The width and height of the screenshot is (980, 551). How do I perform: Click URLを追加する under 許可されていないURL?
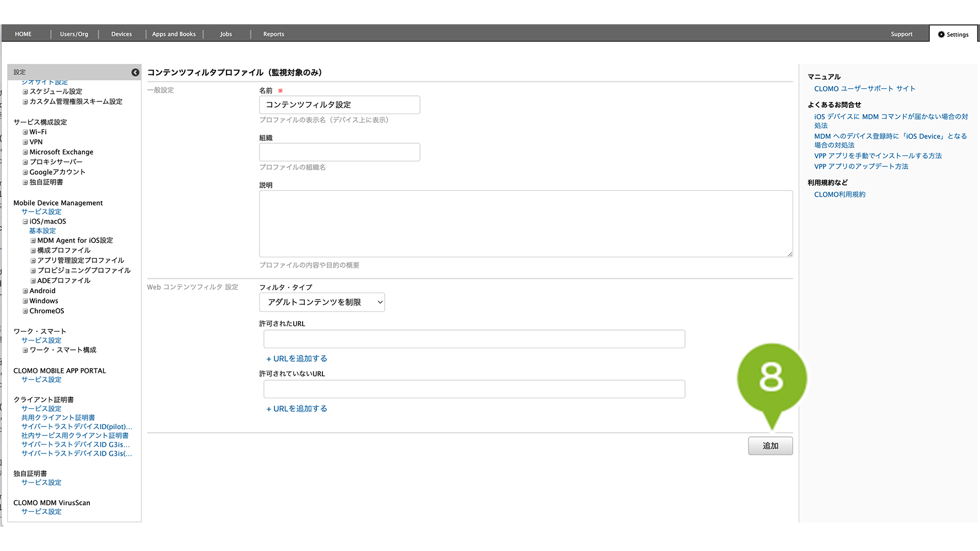297,409
